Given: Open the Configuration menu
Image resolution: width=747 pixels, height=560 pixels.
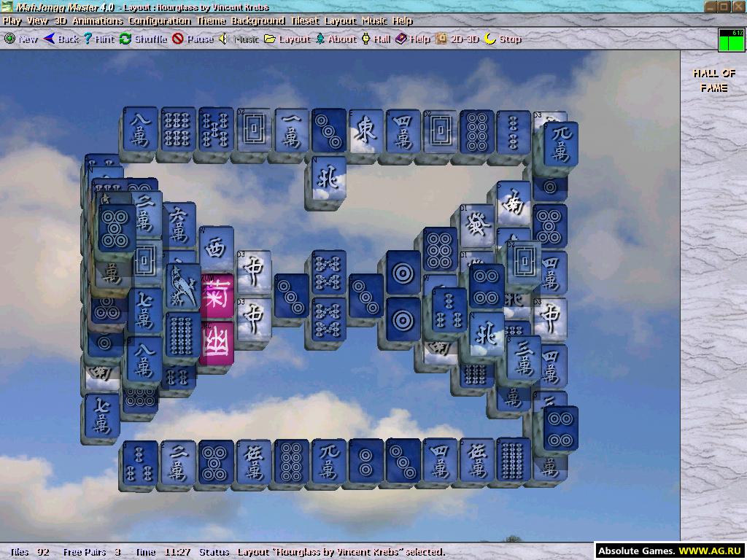Looking at the screenshot, I should point(160,21).
